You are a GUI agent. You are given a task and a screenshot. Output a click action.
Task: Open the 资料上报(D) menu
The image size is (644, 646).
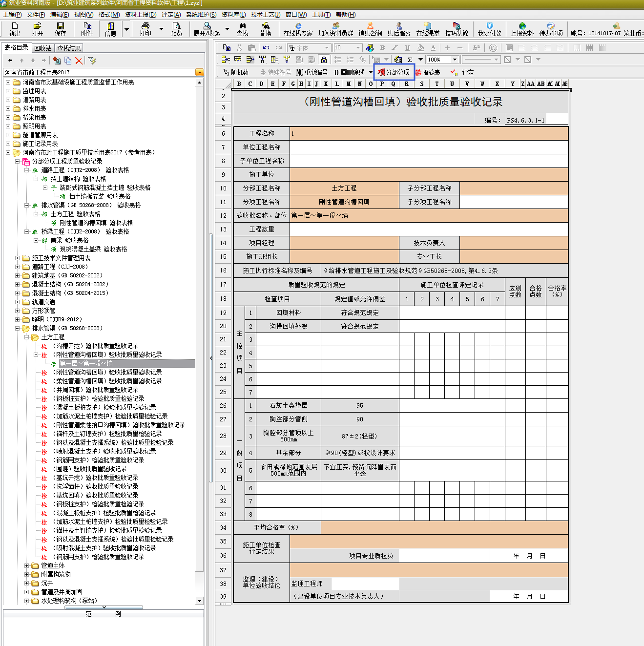point(141,15)
